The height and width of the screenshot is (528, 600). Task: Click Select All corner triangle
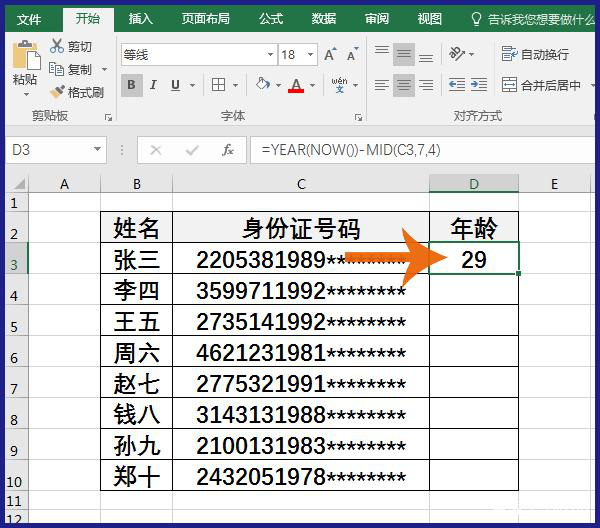(18, 184)
